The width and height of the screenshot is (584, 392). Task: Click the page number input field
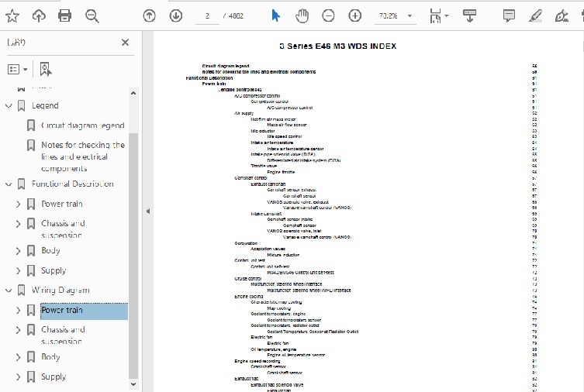207,16
